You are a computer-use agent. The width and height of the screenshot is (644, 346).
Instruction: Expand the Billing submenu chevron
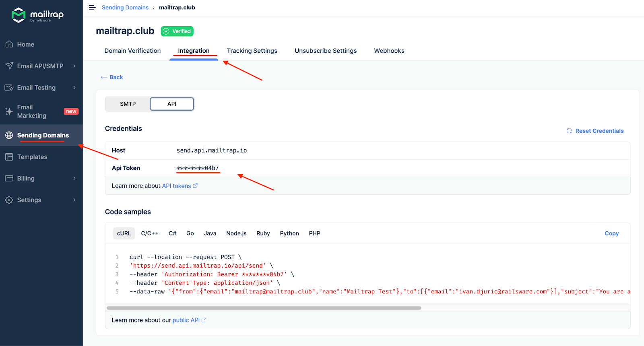(74, 178)
